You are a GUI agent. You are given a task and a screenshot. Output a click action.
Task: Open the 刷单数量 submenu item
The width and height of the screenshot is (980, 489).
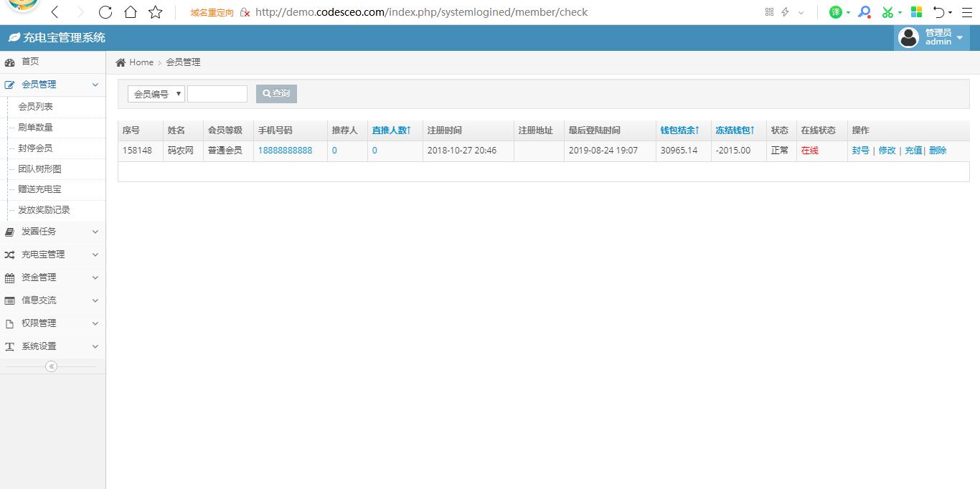[35, 127]
